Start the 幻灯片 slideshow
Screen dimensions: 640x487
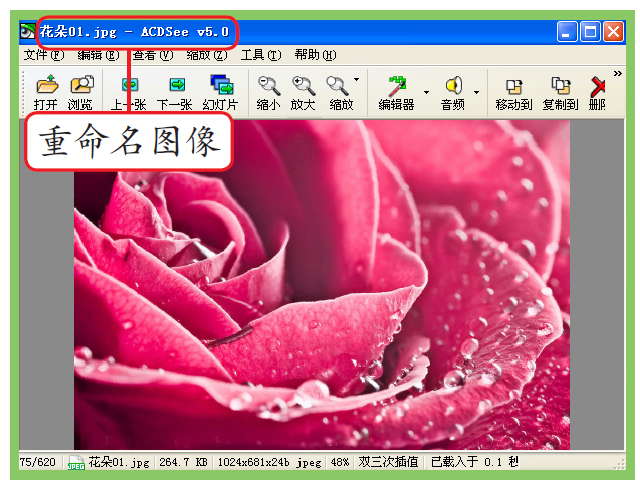[220, 87]
